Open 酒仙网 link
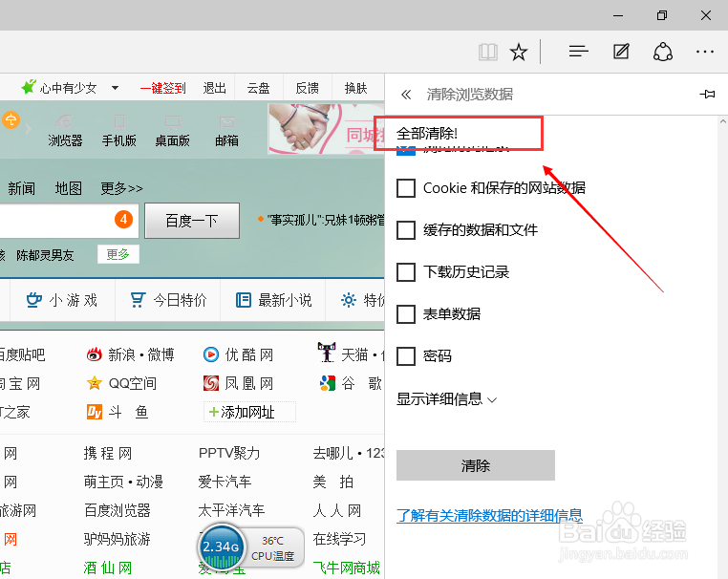The width and height of the screenshot is (728, 579). point(108,568)
